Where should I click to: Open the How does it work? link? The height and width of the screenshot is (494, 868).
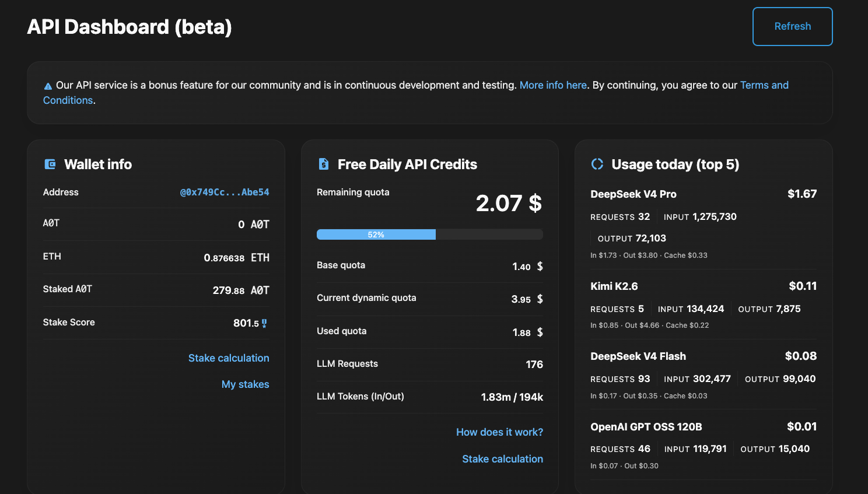(499, 432)
